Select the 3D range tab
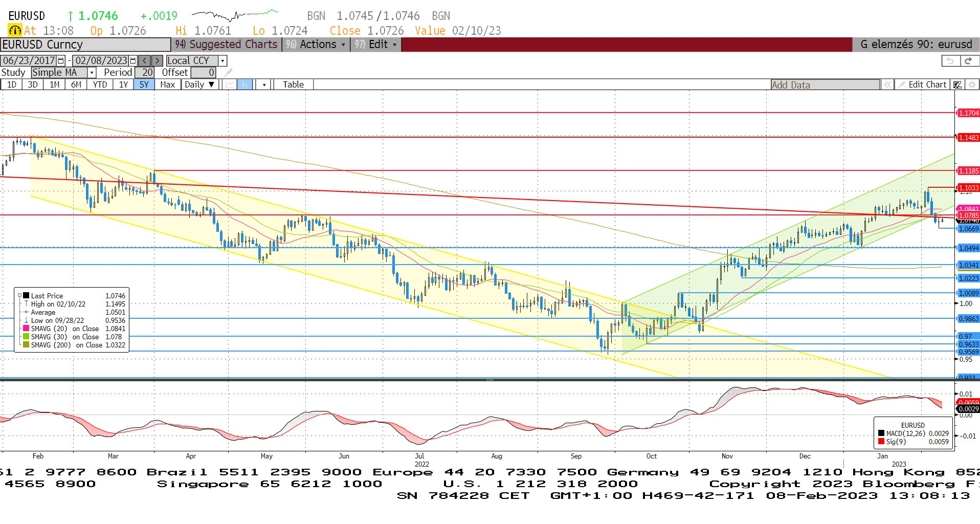 tap(33, 84)
